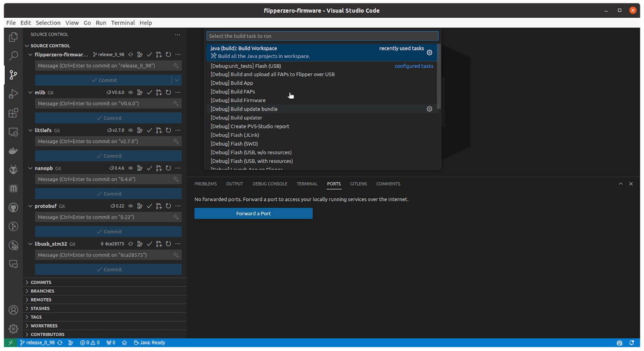
Task: Refresh the protobuf repository
Action: coord(168,206)
